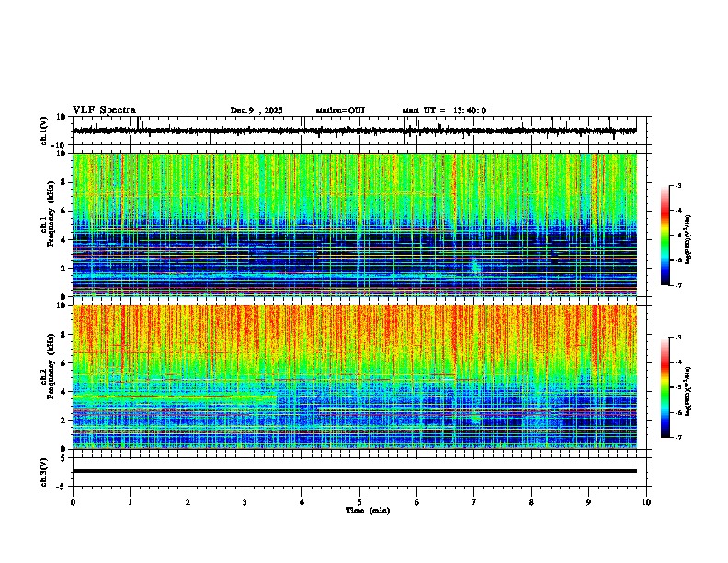
Task: Click time axis tick label "1"
Action: click(130, 502)
